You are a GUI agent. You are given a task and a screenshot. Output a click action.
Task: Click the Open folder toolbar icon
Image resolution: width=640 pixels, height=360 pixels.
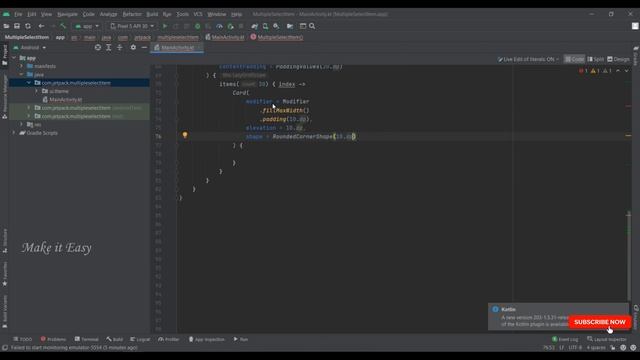tap(6, 26)
